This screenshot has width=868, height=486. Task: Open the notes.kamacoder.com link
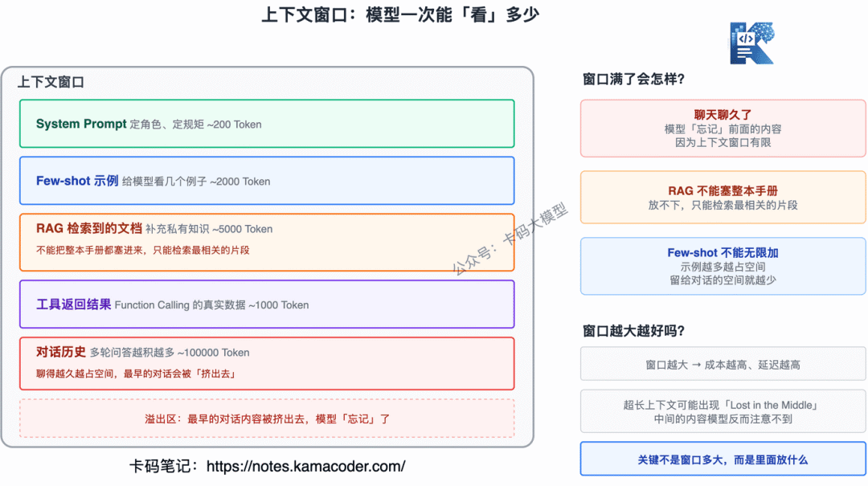(305, 466)
